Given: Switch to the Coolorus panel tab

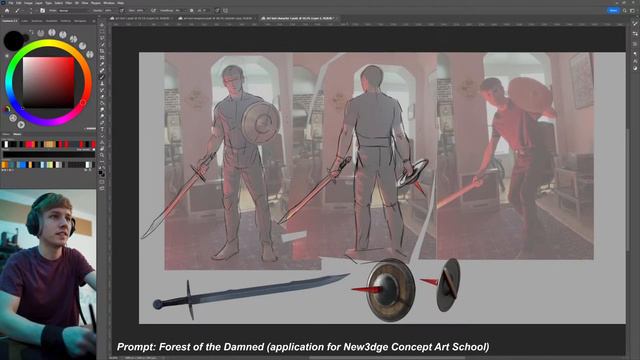Looking at the screenshot, I should click(x=10, y=20).
